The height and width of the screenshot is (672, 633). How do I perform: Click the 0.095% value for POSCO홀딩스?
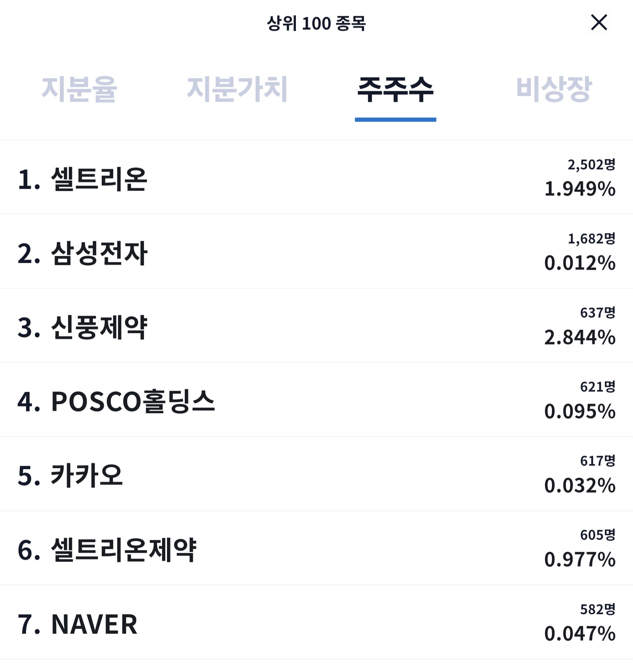point(580,411)
